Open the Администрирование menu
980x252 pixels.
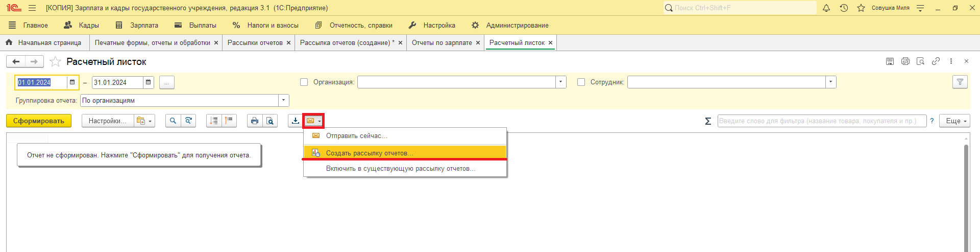point(510,25)
